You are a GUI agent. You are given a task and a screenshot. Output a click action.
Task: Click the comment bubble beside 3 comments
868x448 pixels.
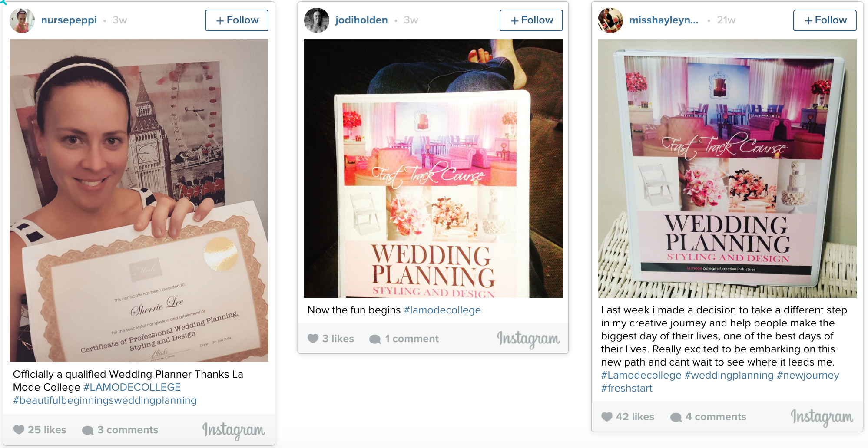[88, 430]
